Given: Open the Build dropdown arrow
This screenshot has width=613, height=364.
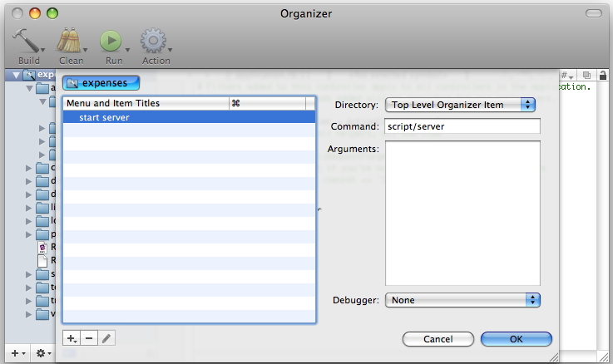Looking at the screenshot, I should pyautogui.click(x=43, y=50).
